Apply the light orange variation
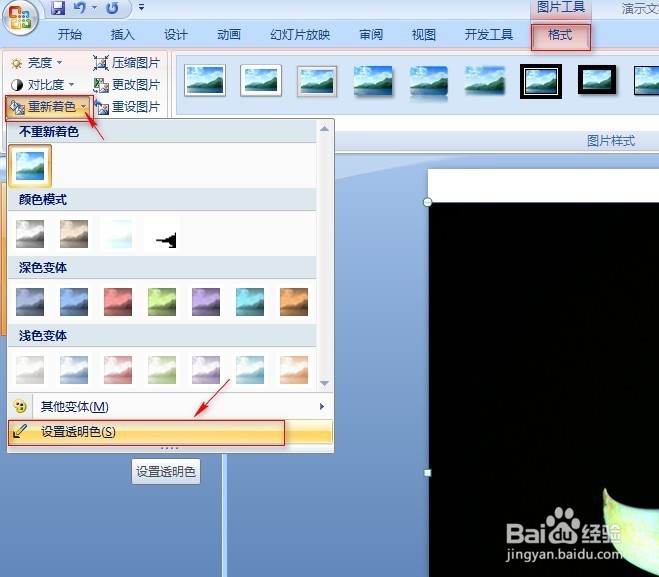The width and height of the screenshot is (659, 577). click(294, 370)
